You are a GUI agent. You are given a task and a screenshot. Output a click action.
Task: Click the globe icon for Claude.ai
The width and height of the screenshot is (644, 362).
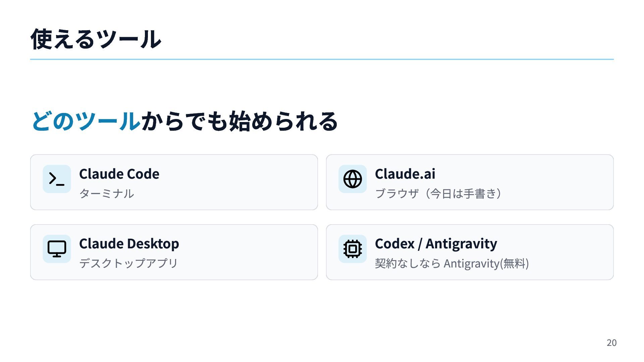click(x=353, y=179)
